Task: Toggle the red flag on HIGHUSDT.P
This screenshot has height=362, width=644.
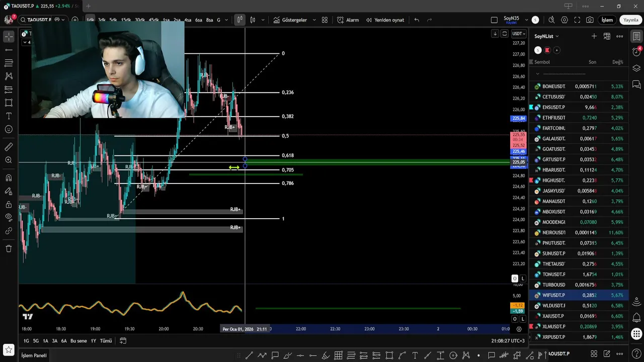Action: pyautogui.click(x=531, y=180)
